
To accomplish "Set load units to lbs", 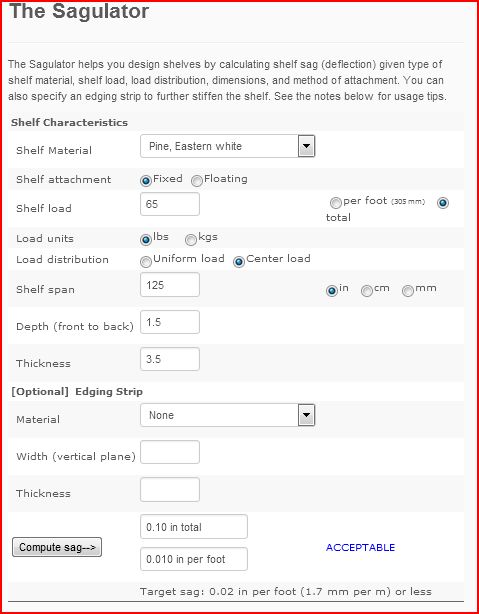I will pos(146,239).
